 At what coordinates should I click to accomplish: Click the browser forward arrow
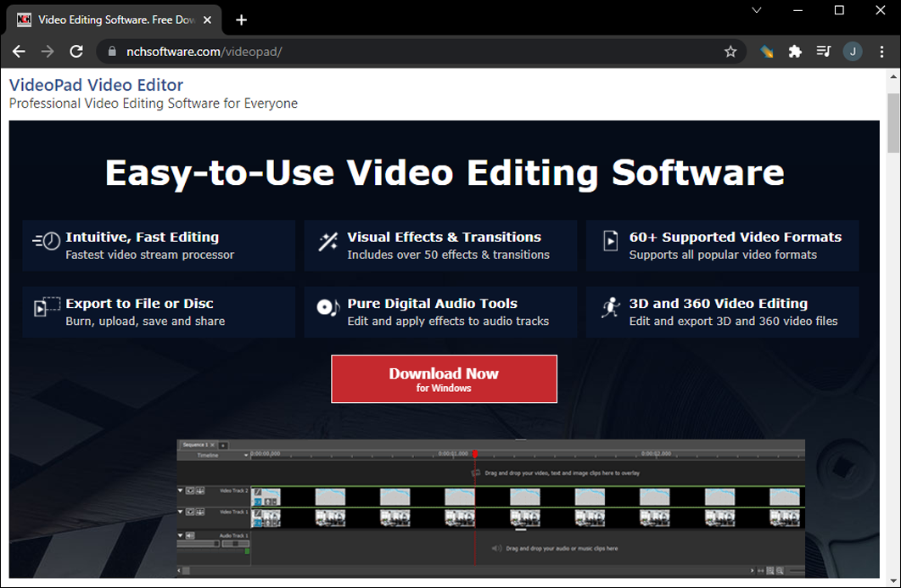tap(48, 52)
